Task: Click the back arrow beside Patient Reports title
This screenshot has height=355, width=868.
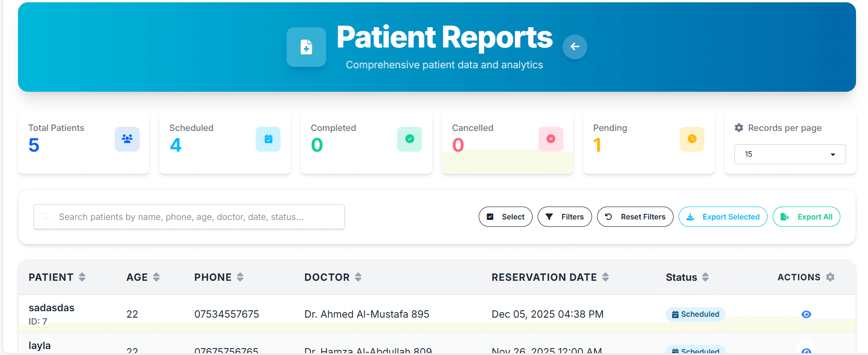Action: (575, 47)
